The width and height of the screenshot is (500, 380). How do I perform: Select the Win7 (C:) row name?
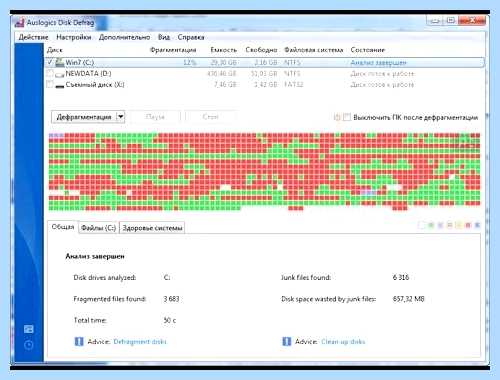pyautogui.click(x=80, y=62)
